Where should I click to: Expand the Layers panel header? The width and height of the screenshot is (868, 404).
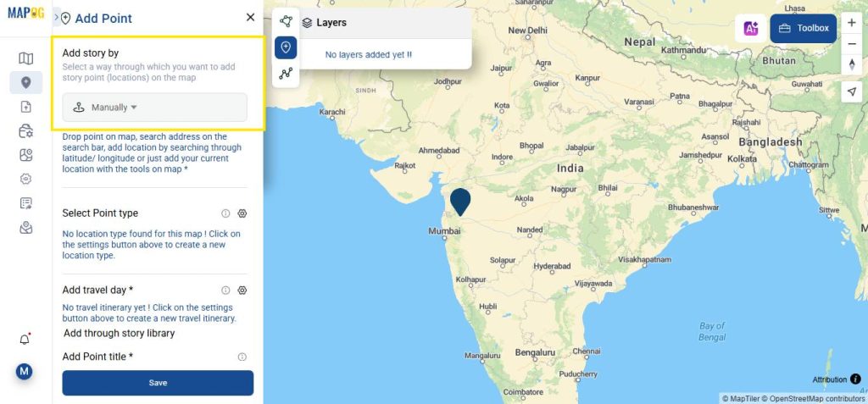pos(386,23)
